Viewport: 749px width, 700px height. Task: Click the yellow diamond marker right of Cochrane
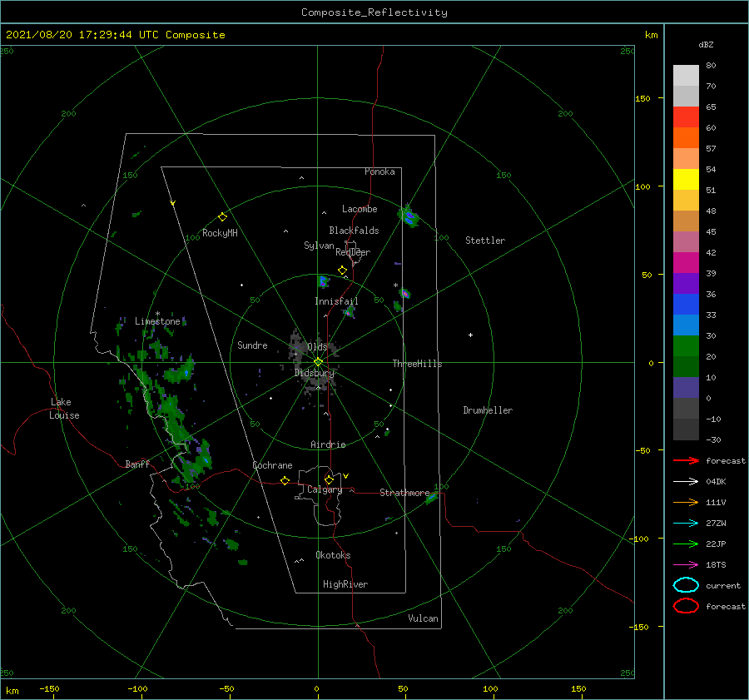285,481
